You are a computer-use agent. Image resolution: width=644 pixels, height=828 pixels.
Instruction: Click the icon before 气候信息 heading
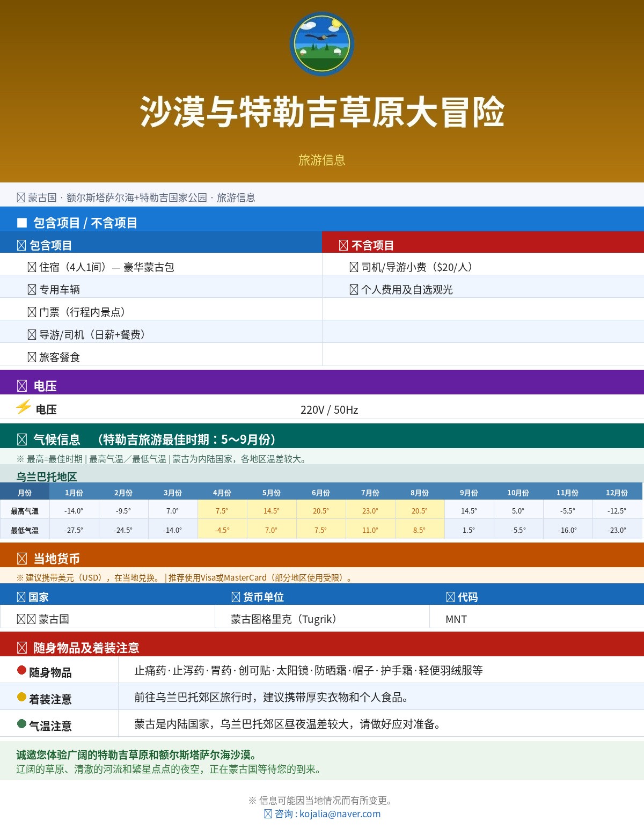coord(22,439)
